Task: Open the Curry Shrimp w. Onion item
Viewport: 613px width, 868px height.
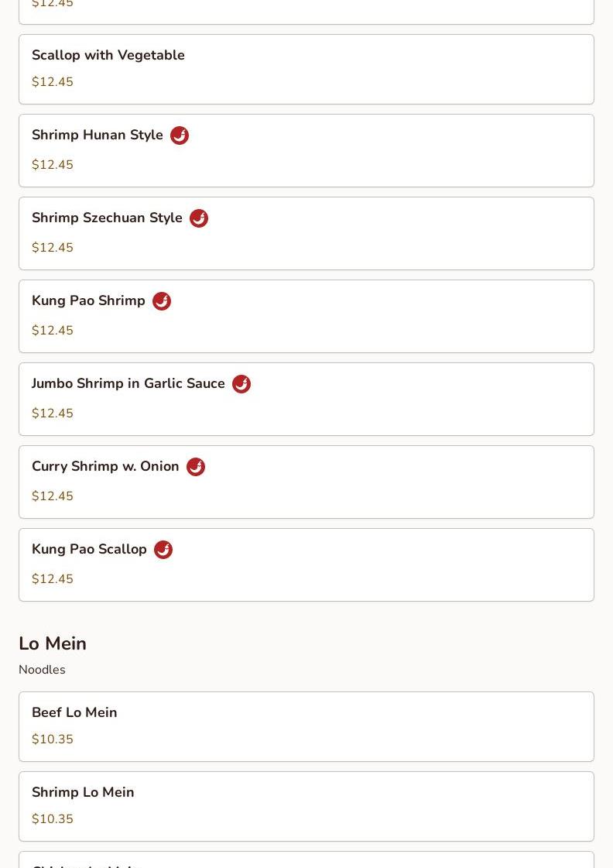Action: 306,482
